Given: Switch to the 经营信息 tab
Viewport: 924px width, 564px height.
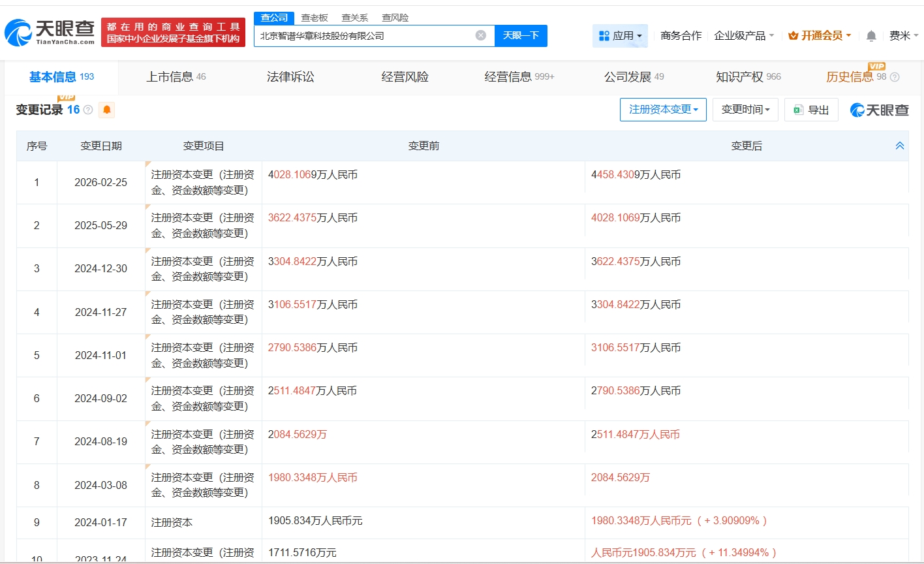Looking at the screenshot, I should [x=519, y=77].
